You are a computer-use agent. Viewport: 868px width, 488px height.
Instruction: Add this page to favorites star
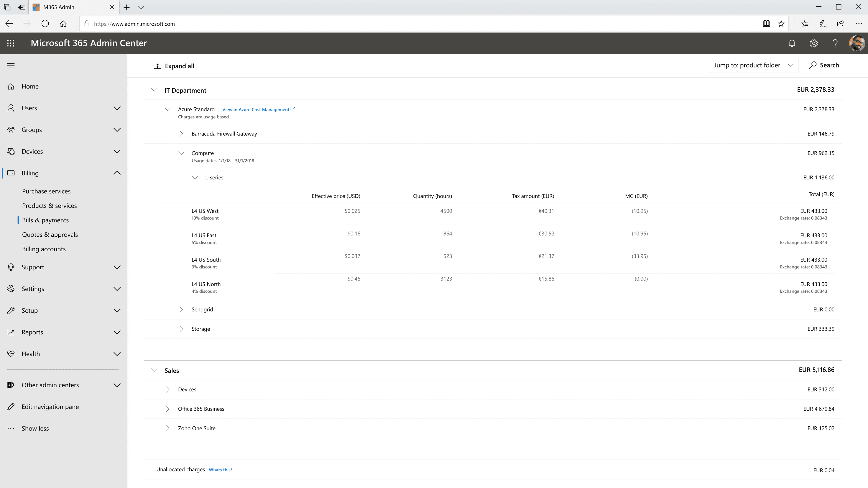[781, 24]
